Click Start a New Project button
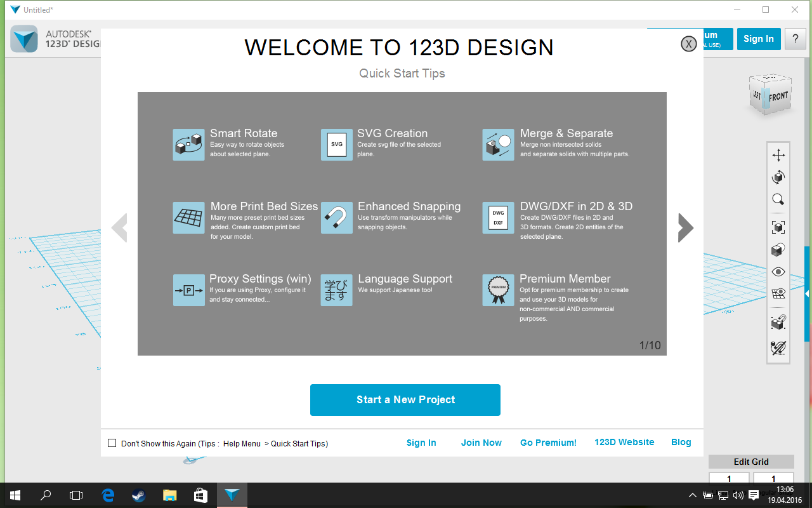 point(405,400)
